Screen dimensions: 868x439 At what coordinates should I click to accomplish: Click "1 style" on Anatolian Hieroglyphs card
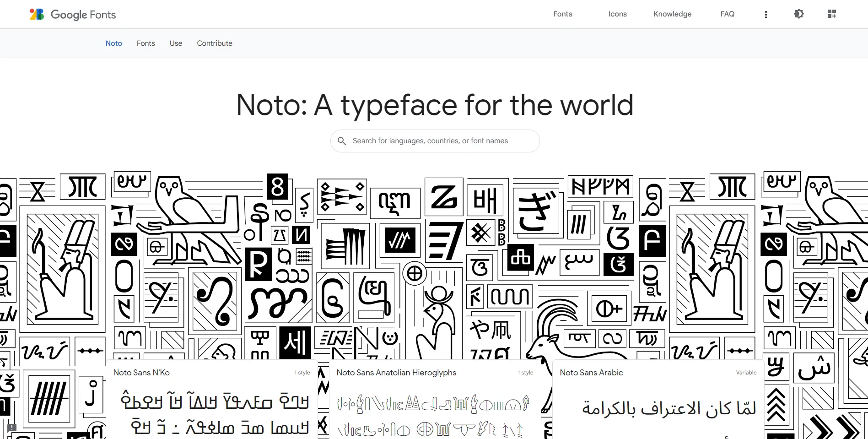(x=525, y=373)
